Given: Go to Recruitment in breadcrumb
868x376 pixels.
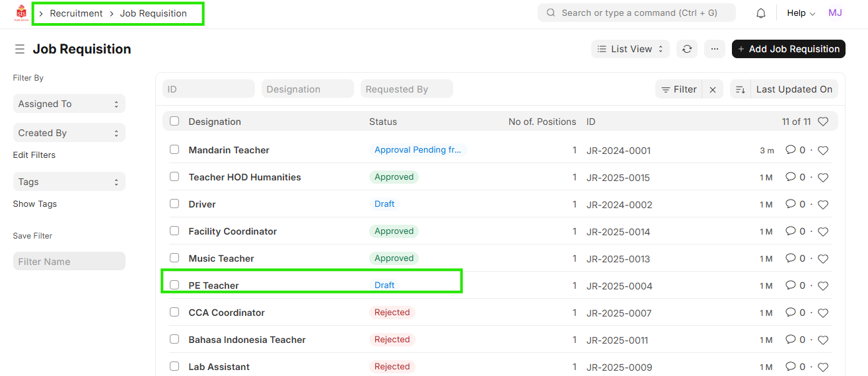Looking at the screenshot, I should point(76,13).
